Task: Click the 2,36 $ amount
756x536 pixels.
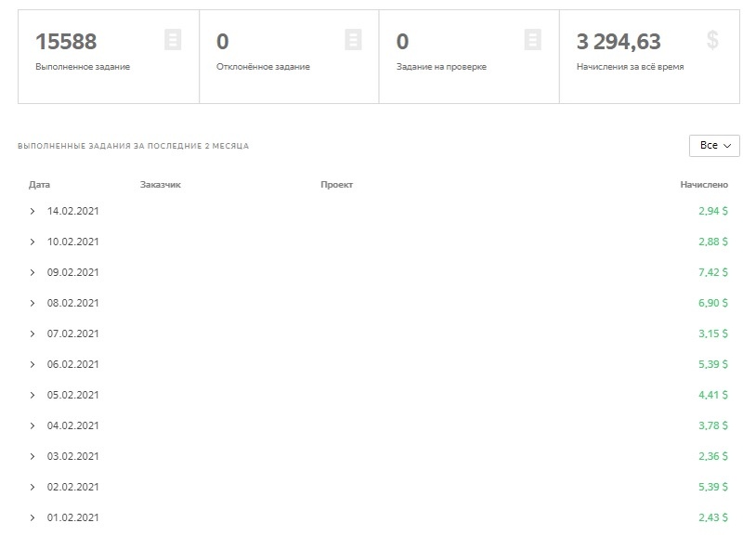Action: (x=713, y=456)
